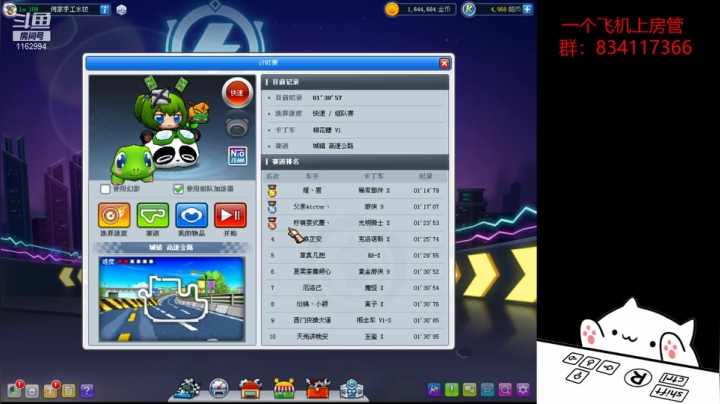
Task: Click the bronze medal in rank 3 row
Action: pyautogui.click(x=272, y=223)
